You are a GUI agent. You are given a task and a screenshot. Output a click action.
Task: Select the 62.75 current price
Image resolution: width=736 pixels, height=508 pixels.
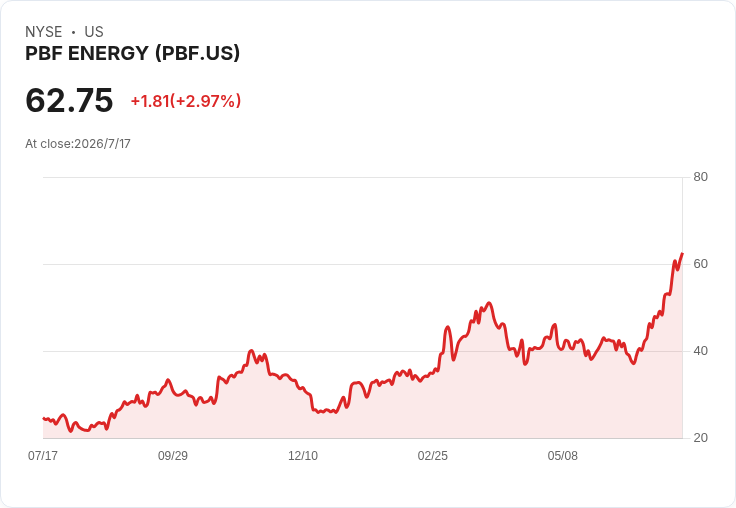[69, 100]
